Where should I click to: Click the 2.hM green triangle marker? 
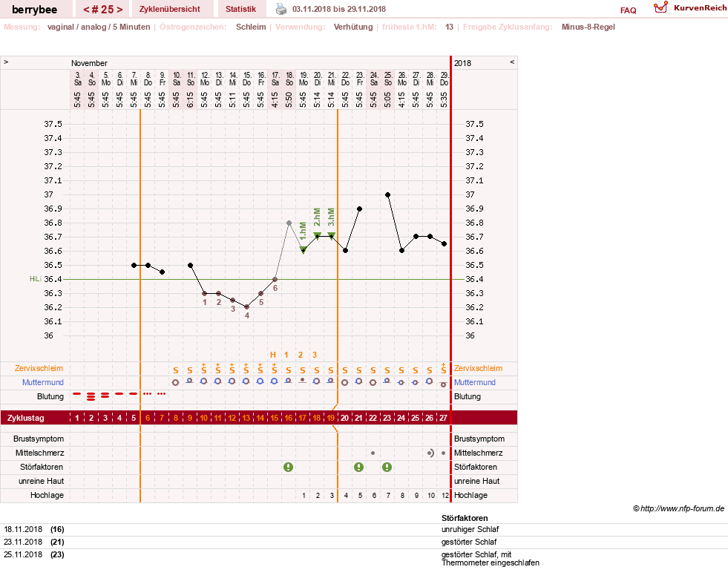coord(317,235)
